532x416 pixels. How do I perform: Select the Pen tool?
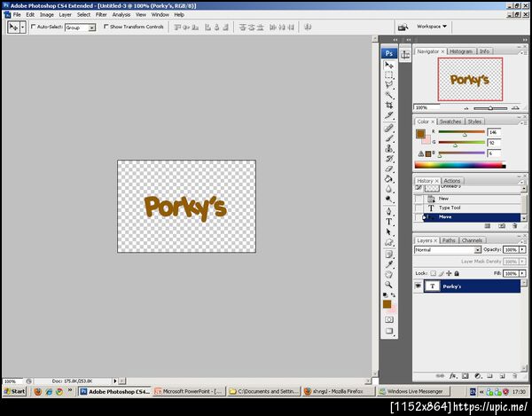[x=389, y=211]
